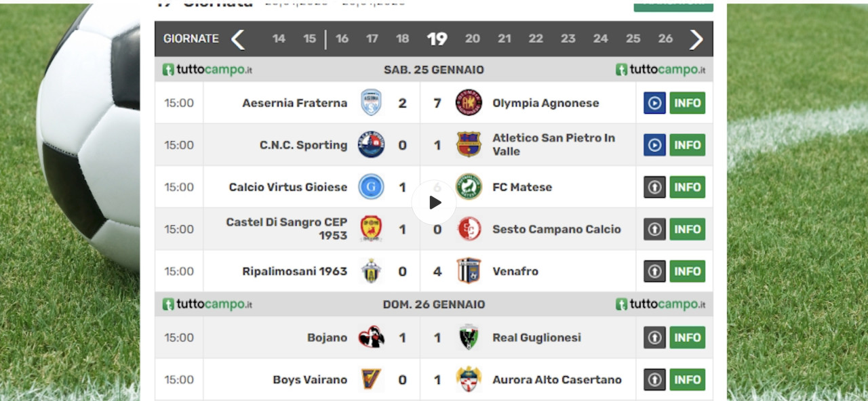Click upload icon for Ripalimosani 1963 match
Viewport: 868px width, 401px height.
654,271
